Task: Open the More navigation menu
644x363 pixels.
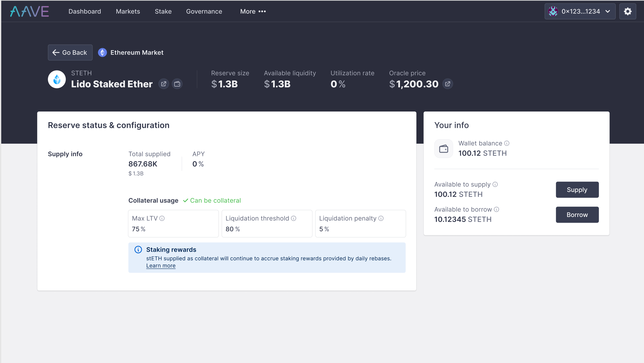Action: coord(253,11)
